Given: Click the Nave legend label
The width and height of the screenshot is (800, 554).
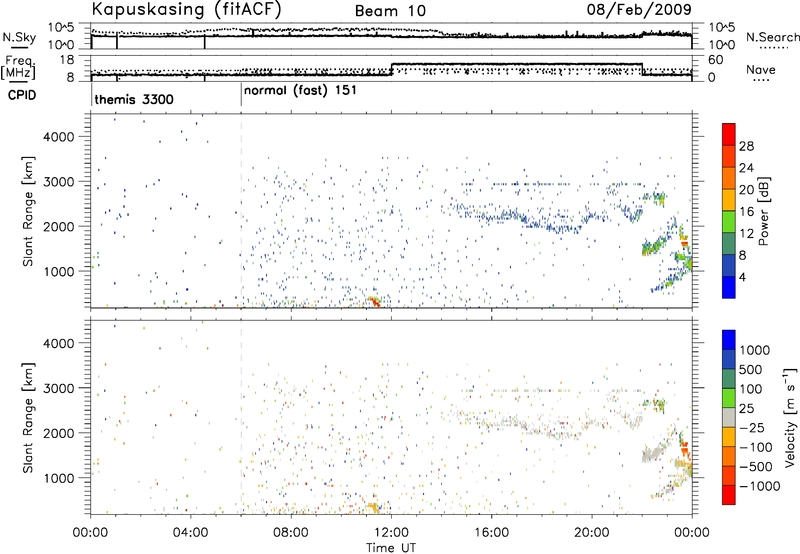Looking at the screenshot, I should click(x=761, y=69).
